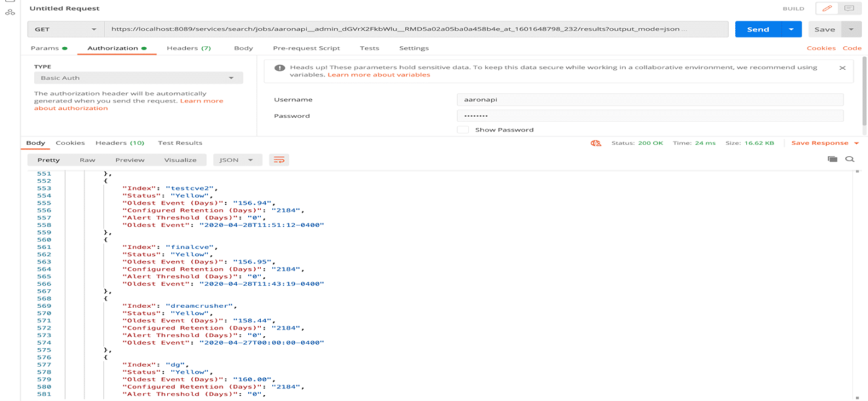Open the comments icon next to Build

point(848,9)
